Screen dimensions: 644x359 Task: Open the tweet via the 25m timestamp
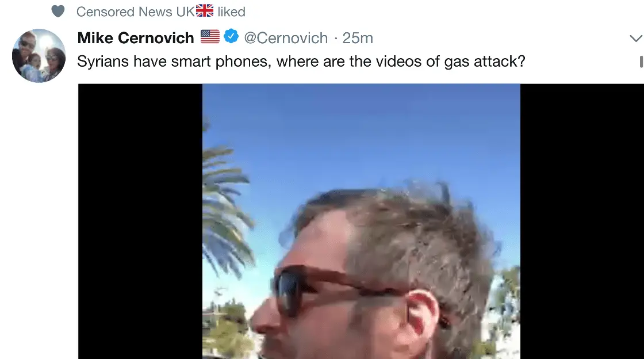[357, 38]
